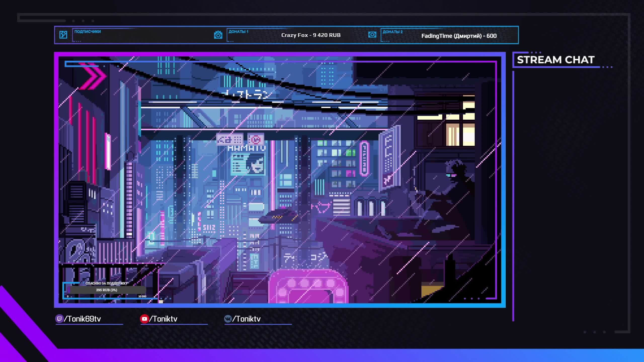The image size is (644, 362).
Task: Click the flying car in the scene
Action: 278,217
